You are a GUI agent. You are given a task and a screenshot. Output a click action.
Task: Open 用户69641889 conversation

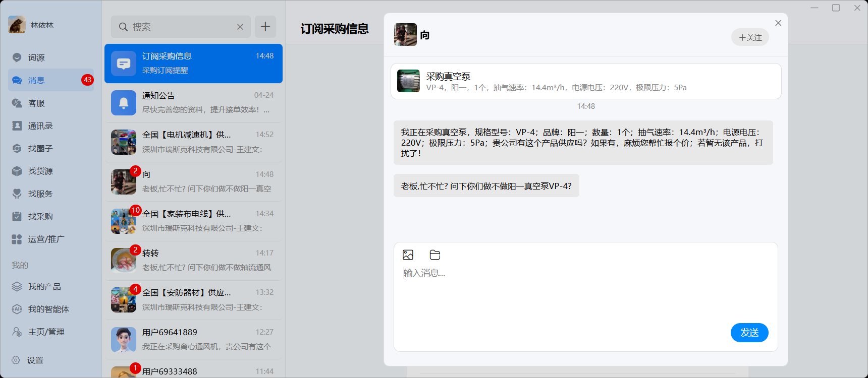tap(193, 339)
